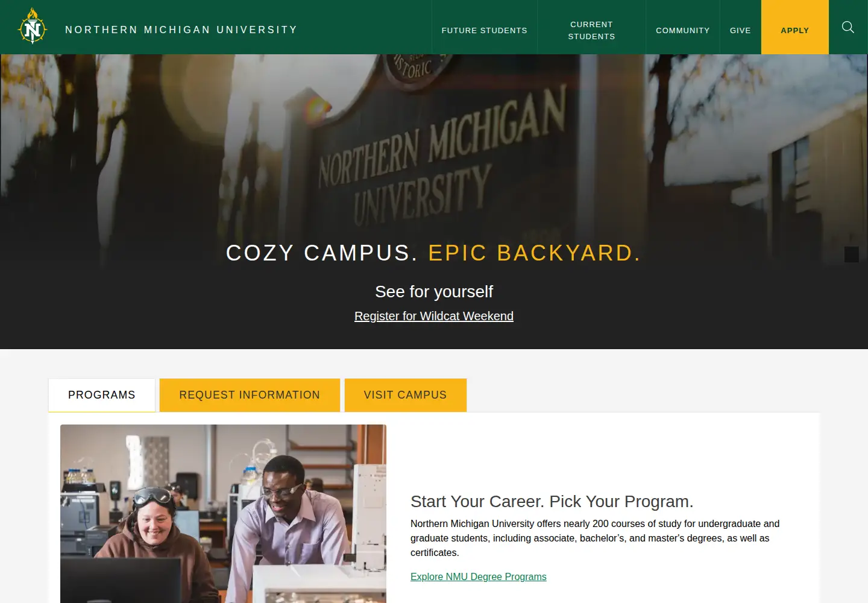This screenshot has height=603, width=868.
Task: Switch to the Request Information tab
Action: click(x=250, y=395)
